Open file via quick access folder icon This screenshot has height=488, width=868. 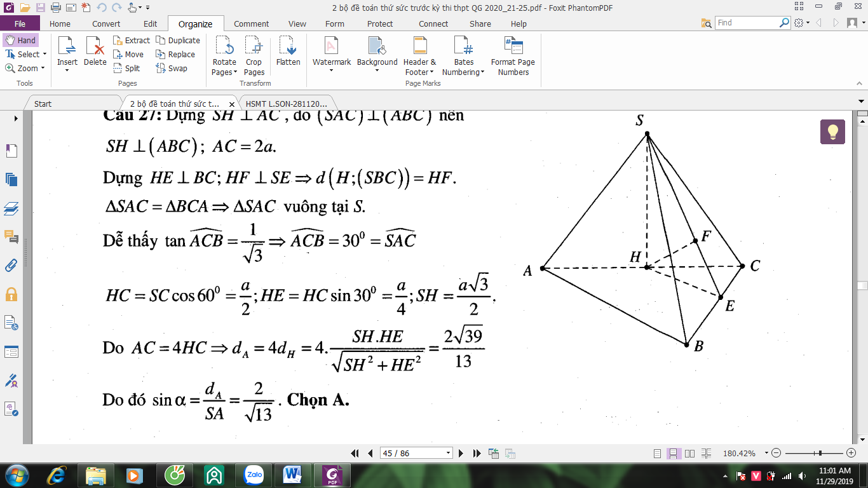[25, 8]
